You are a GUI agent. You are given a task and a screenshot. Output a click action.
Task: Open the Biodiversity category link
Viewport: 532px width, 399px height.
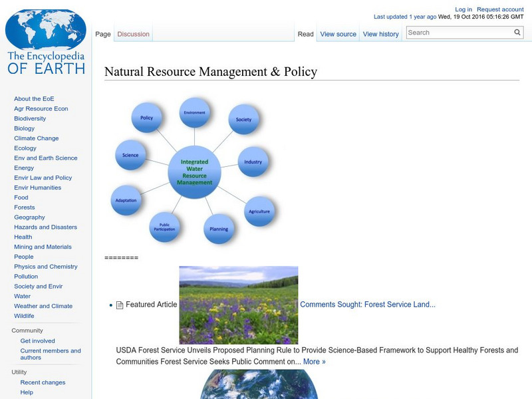tap(29, 118)
